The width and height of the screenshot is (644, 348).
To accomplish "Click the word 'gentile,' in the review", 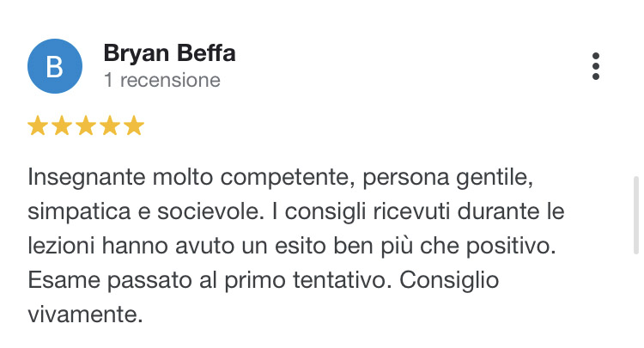I will pyautogui.click(x=495, y=178).
